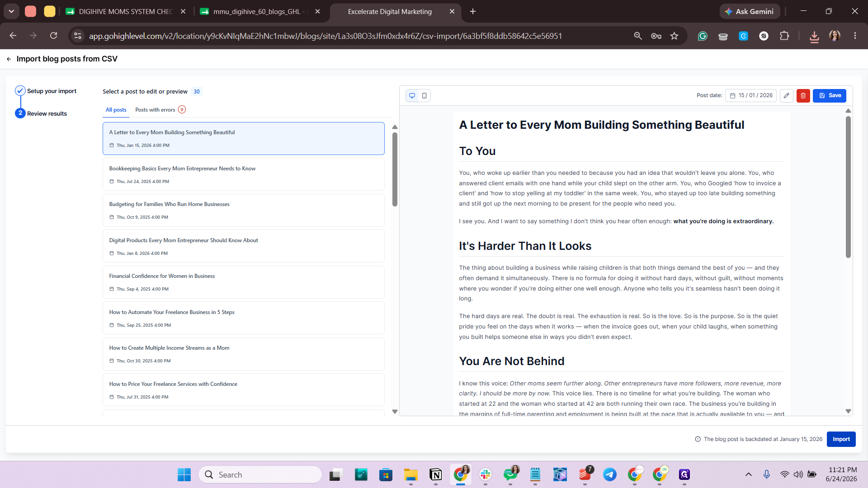Image resolution: width=868 pixels, height=488 pixels.
Task: Expand the tab search dropdown arrow
Action: (x=11, y=12)
